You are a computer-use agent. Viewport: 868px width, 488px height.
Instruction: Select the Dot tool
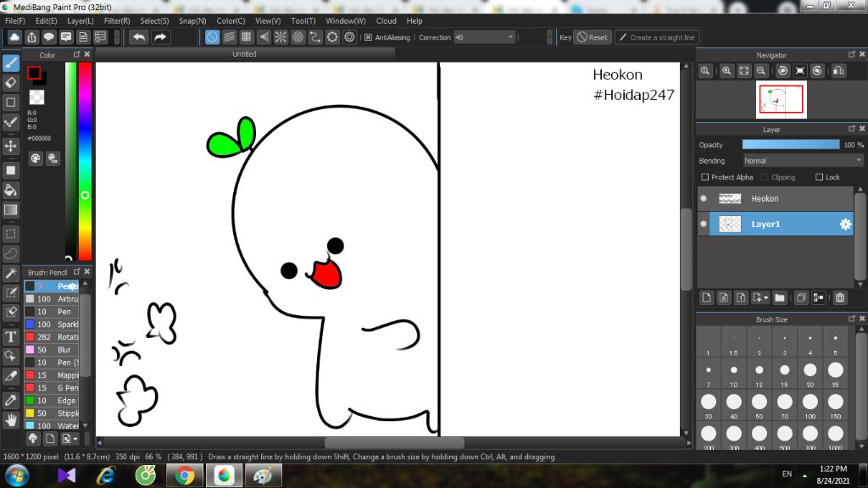point(10,103)
